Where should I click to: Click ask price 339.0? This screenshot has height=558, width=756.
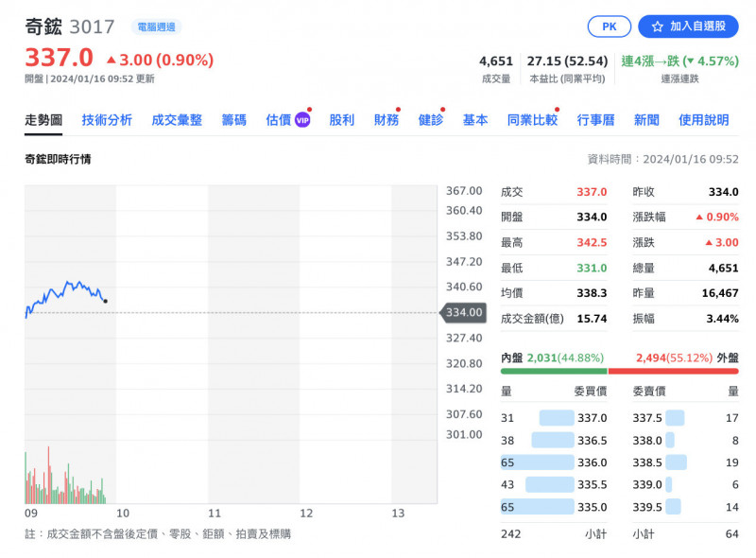coord(647,484)
